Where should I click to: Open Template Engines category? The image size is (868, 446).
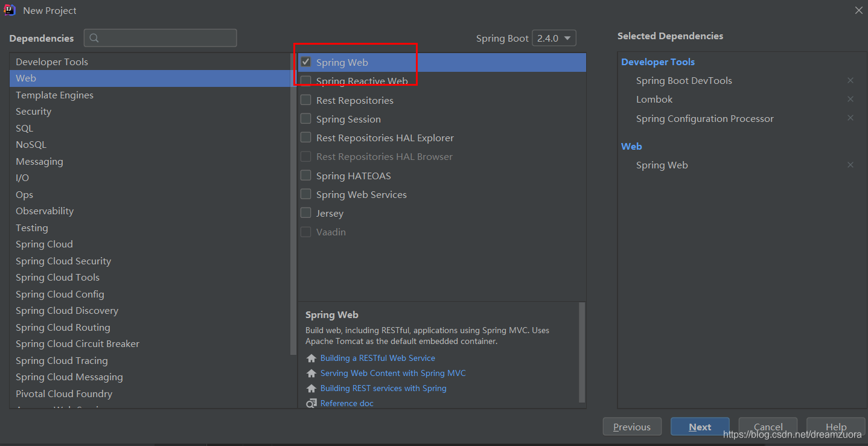pyautogui.click(x=150, y=95)
